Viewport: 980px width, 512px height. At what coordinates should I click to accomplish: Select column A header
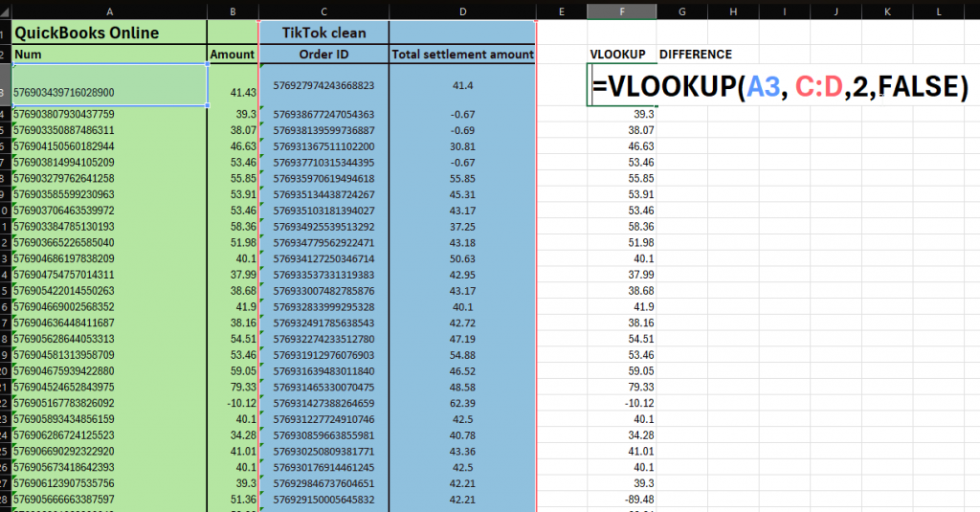[x=110, y=11]
